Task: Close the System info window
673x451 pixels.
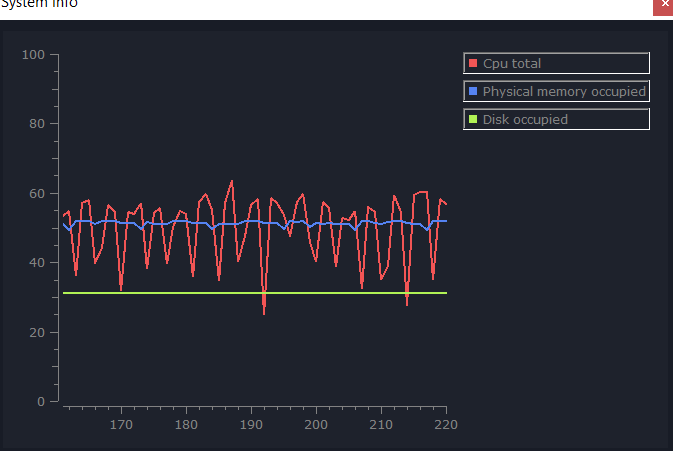Action: pos(663,5)
